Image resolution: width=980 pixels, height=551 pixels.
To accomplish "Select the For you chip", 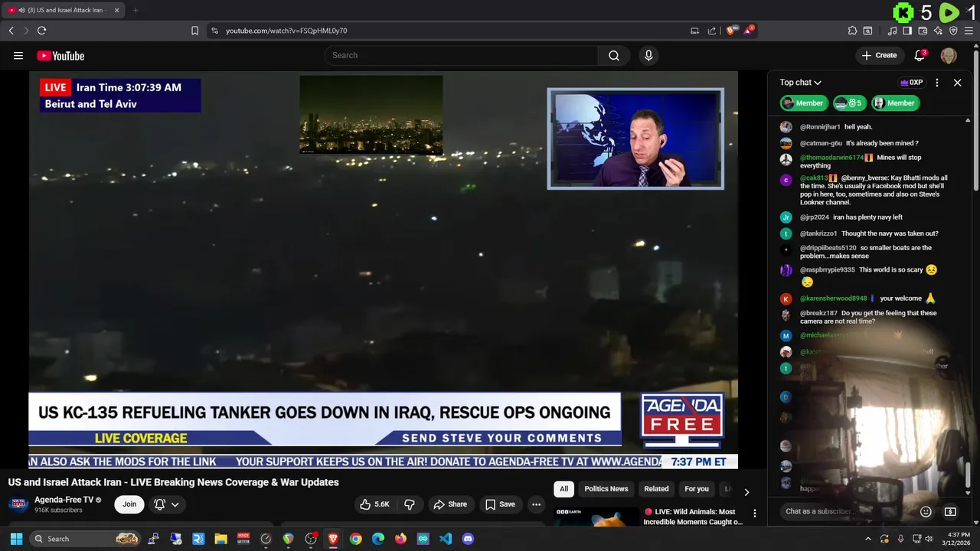I will 697,489.
